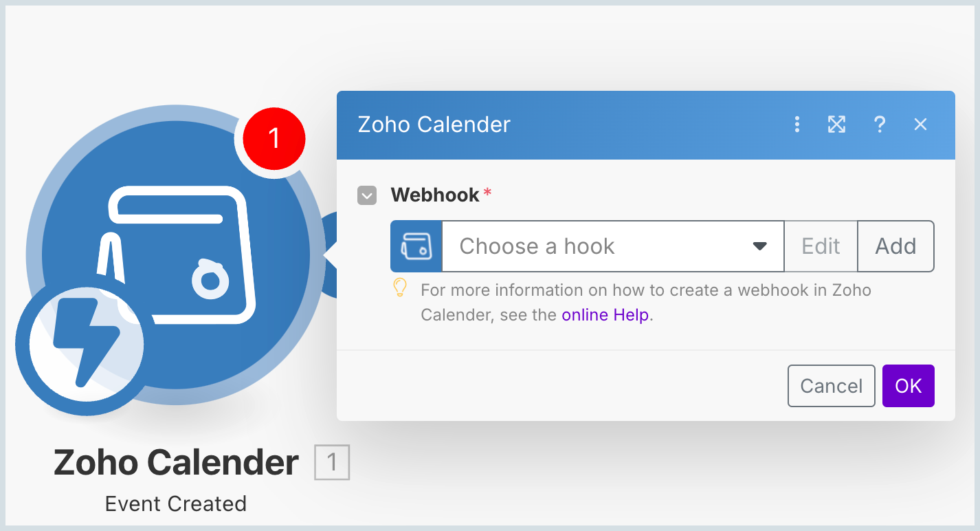Click the Event Created subtitle text
This screenshot has height=531, width=980.
click(x=176, y=503)
